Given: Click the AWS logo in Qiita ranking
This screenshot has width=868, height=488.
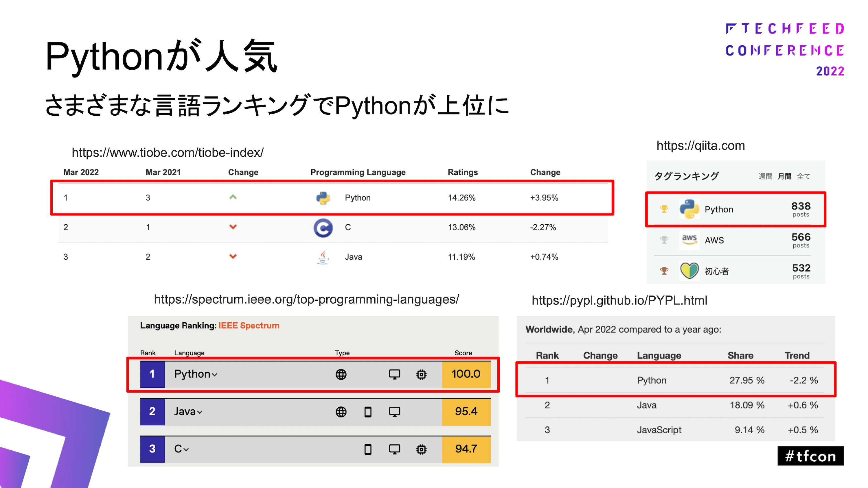Looking at the screenshot, I should click(689, 240).
